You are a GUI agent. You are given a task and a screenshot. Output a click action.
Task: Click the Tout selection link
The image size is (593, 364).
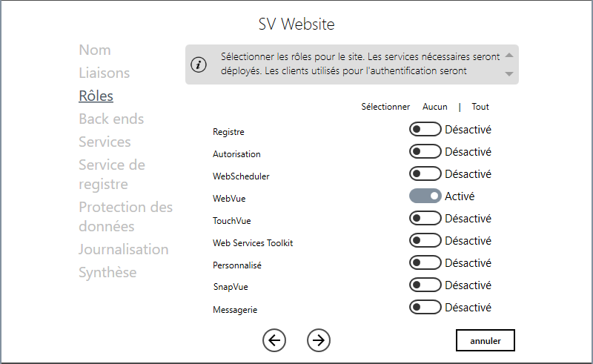click(480, 107)
